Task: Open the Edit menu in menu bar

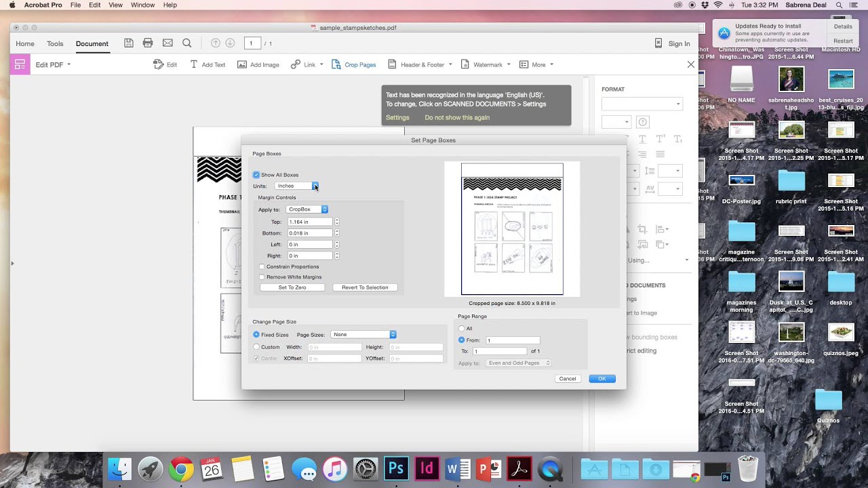Action: (x=95, y=5)
